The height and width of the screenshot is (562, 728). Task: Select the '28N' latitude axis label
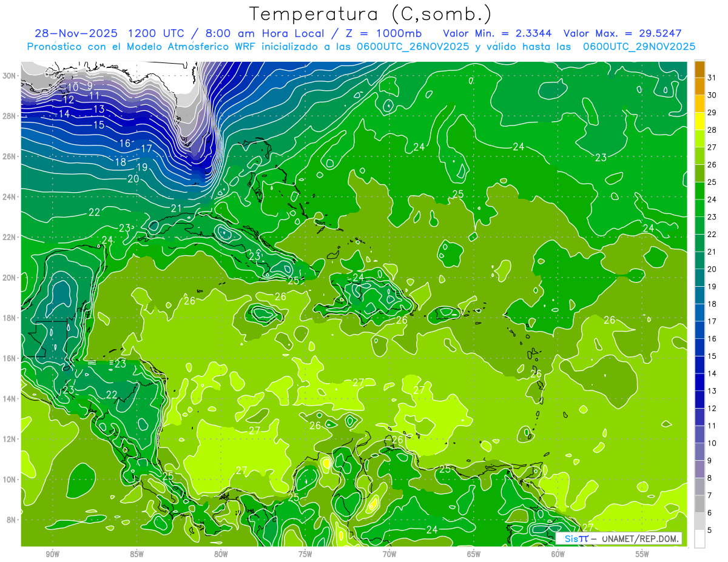[10, 116]
